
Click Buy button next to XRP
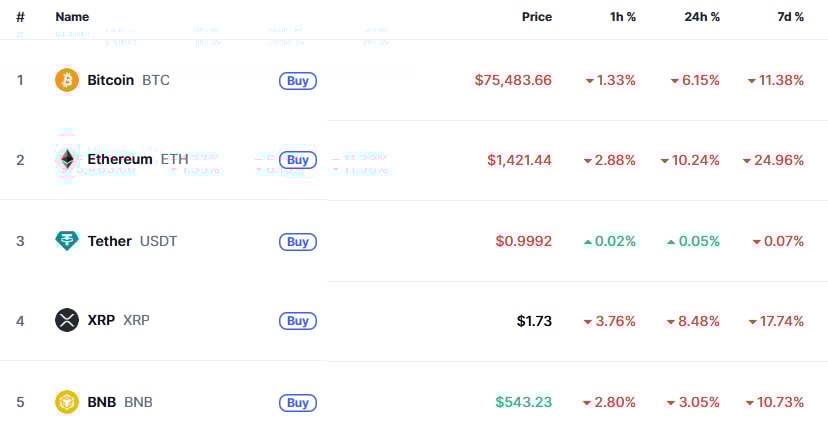pos(298,321)
